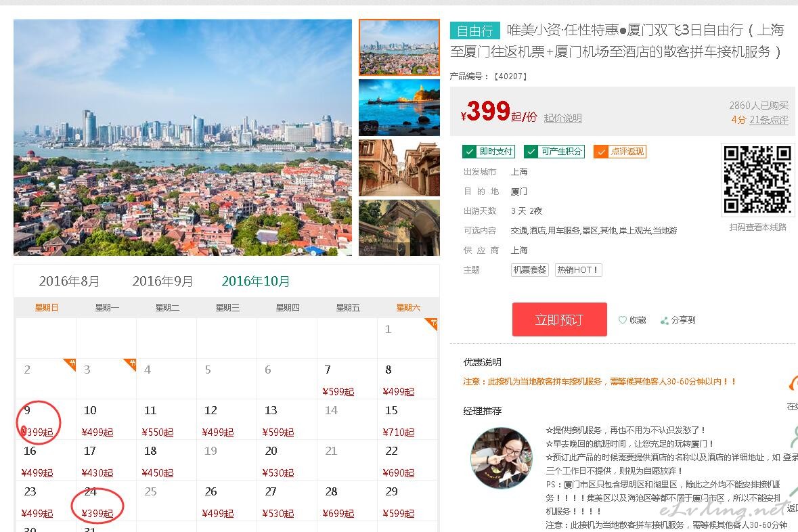Image resolution: width=798 pixels, height=532 pixels.
Task: Select October 22 priced ¥690起
Action: pos(407,460)
